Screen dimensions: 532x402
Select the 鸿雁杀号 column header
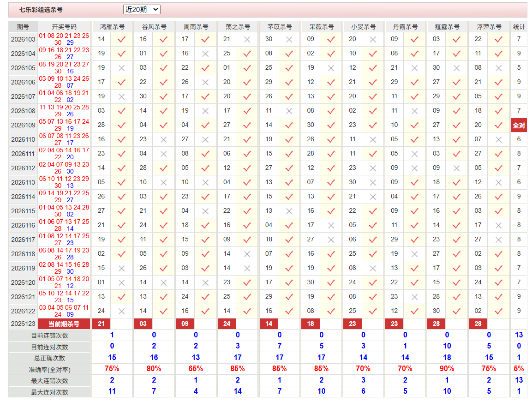tap(112, 26)
